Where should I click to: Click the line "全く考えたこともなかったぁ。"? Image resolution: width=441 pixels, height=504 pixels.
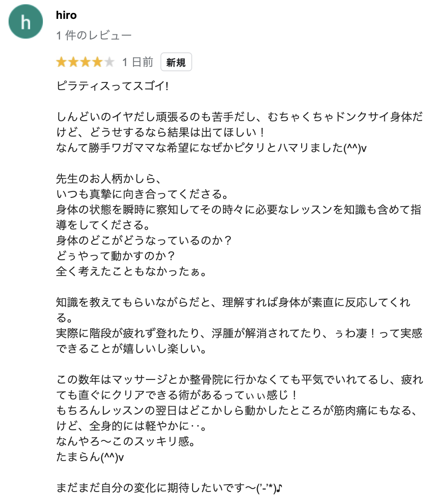(x=131, y=271)
